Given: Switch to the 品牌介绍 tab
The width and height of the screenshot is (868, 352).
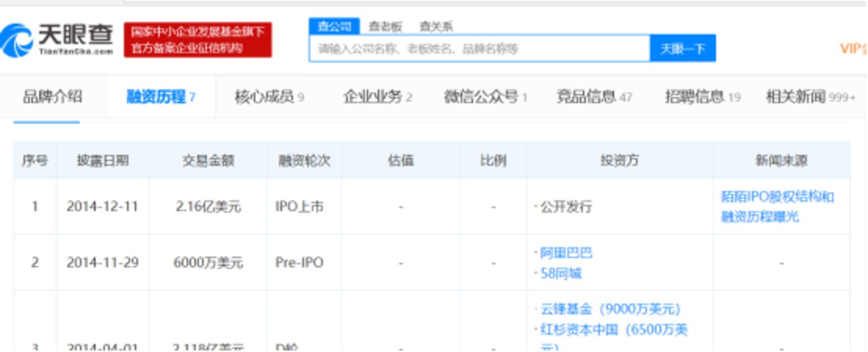Looking at the screenshot, I should point(53,97).
